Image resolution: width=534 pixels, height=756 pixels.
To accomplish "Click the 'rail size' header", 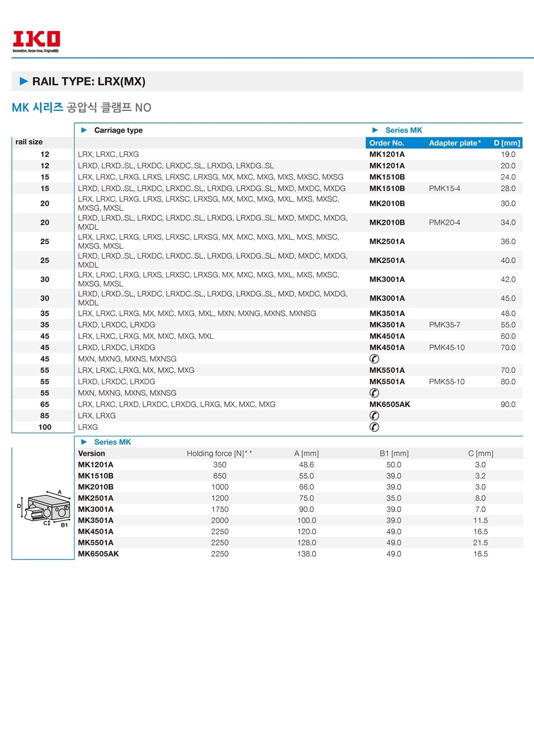I will (29, 142).
